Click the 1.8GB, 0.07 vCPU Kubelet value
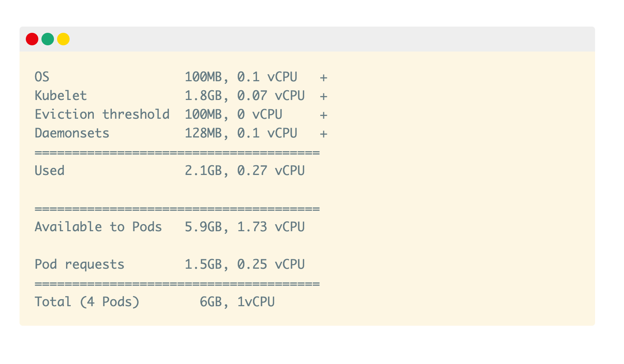624x364 pixels. tap(244, 96)
